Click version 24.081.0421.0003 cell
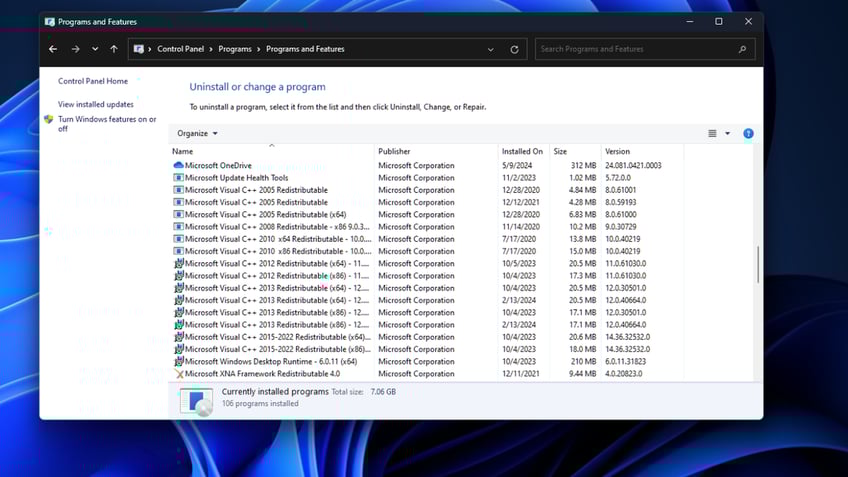848x477 pixels. (633, 165)
